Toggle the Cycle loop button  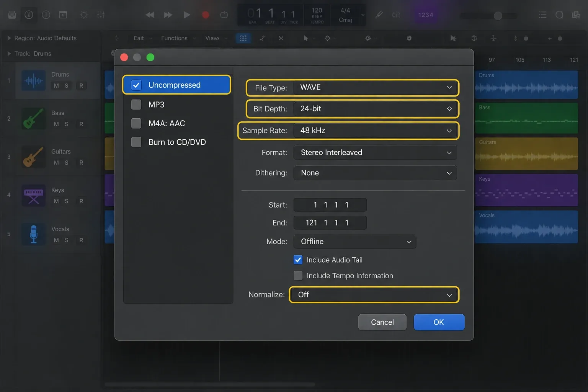coord(224,15)
